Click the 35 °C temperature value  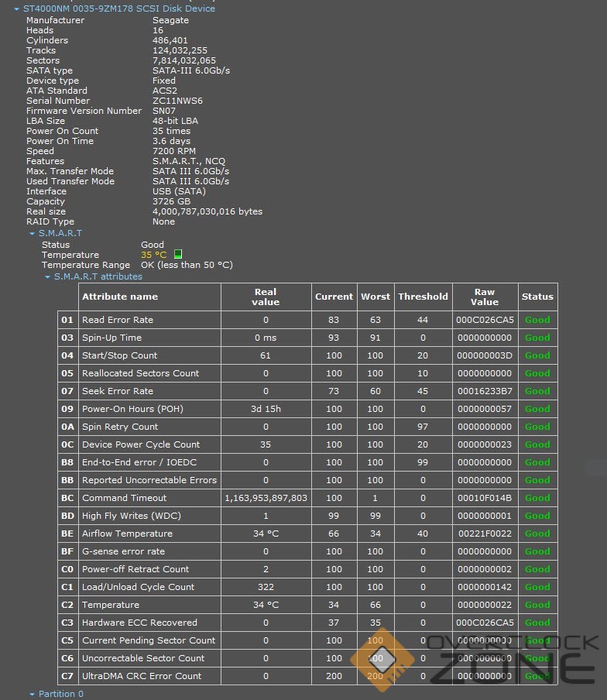click(153, 255)
